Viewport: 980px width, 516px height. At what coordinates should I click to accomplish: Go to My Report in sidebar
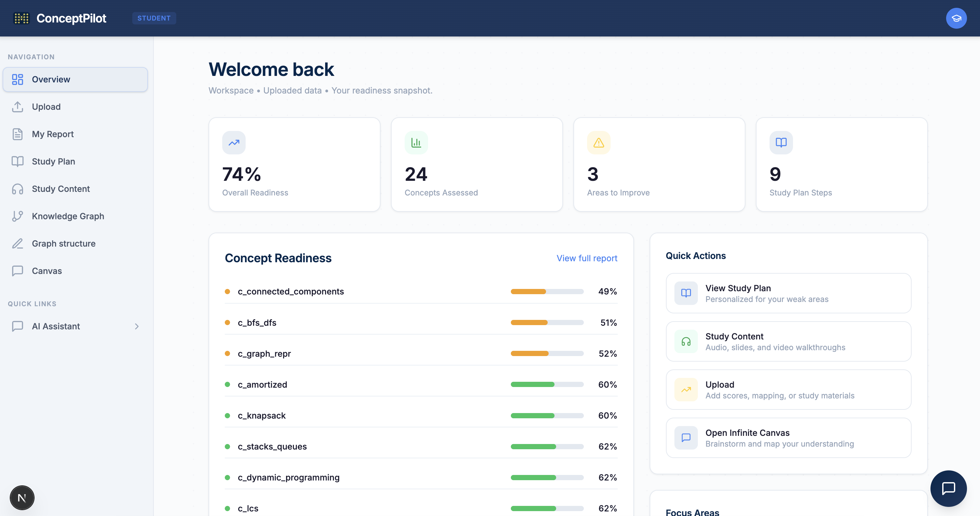(52, 134)
